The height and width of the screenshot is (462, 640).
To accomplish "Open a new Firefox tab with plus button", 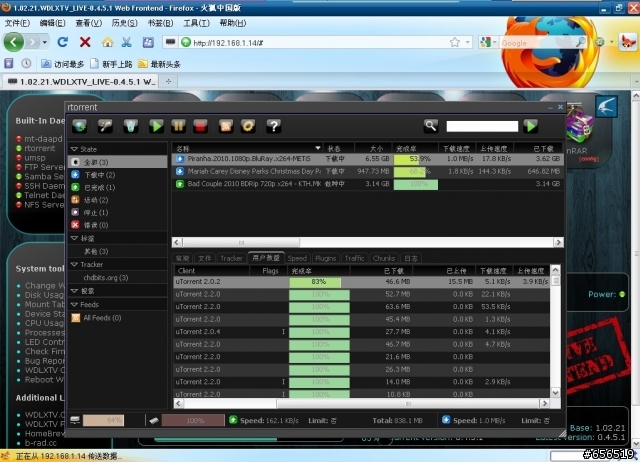I will [x=168, y=81].
